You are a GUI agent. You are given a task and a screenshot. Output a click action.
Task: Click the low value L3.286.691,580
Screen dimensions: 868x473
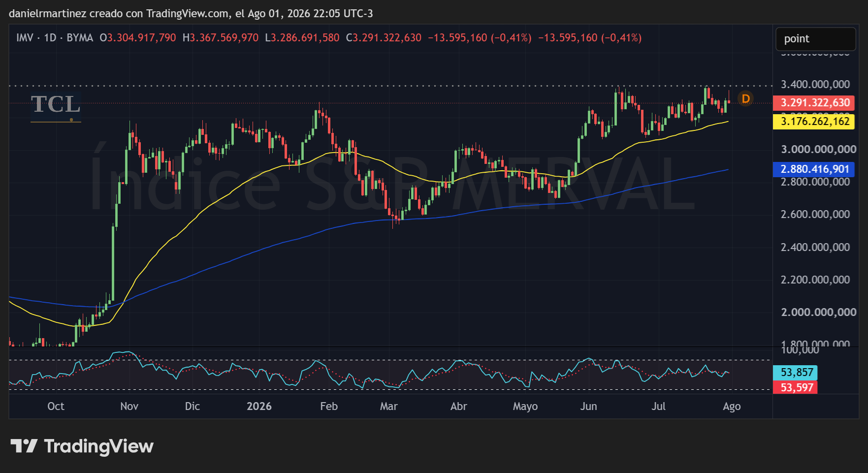[x=302, y=38]
